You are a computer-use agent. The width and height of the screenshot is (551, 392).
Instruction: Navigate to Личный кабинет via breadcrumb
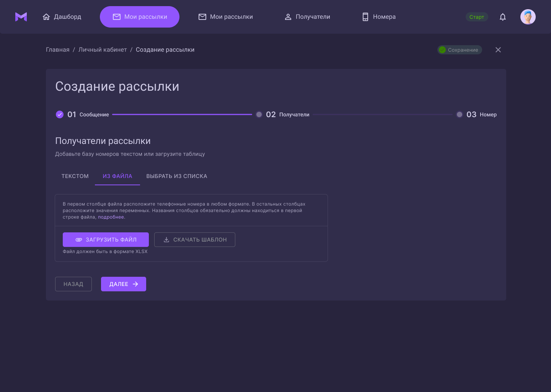(103, 49)
